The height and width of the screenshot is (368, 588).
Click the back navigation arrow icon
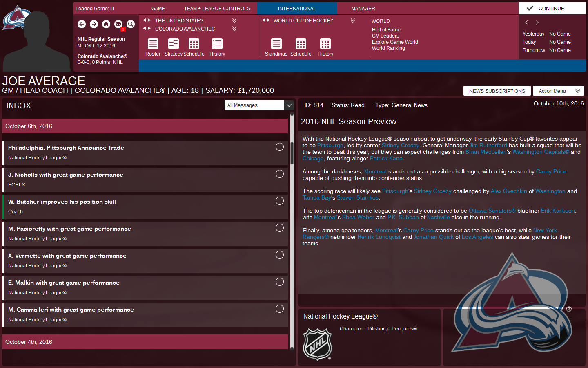[x=82, y=24]
